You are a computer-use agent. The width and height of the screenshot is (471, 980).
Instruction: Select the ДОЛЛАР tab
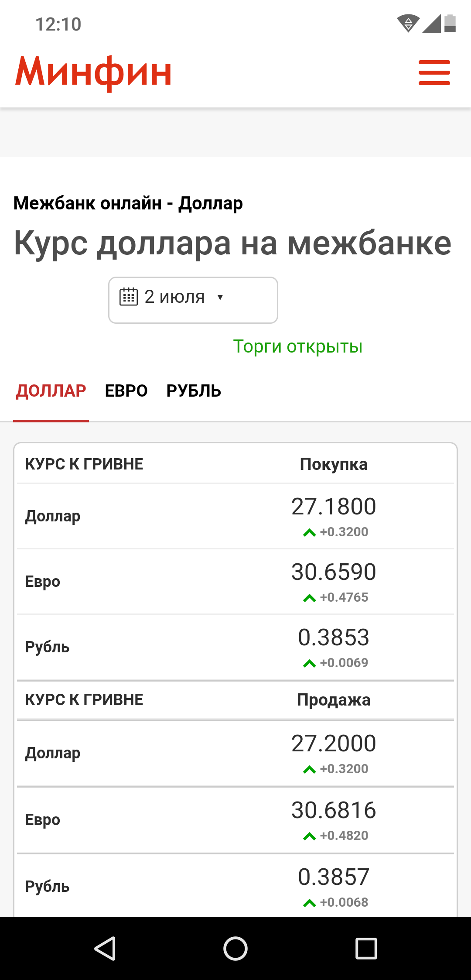51,391
